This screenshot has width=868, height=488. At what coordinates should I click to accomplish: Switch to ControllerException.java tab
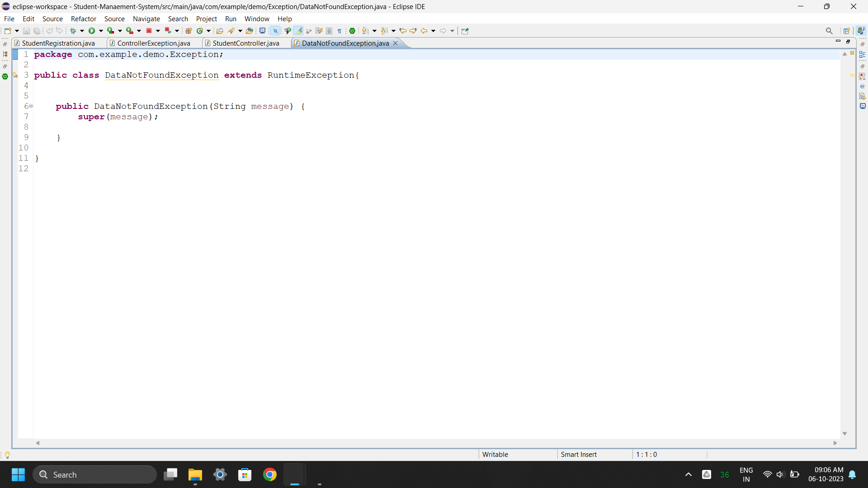click(153, 43)
